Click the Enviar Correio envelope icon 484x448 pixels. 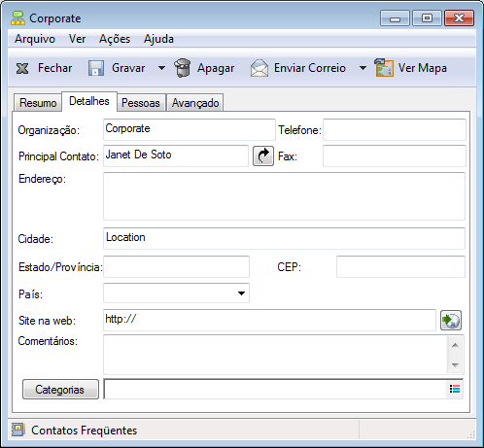(x=259, y=68)
